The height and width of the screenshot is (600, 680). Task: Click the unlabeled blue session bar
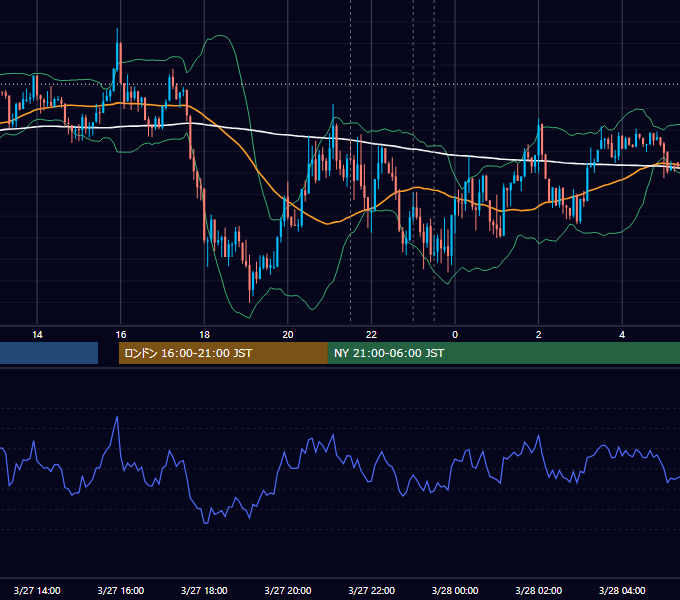pos(49,353)
